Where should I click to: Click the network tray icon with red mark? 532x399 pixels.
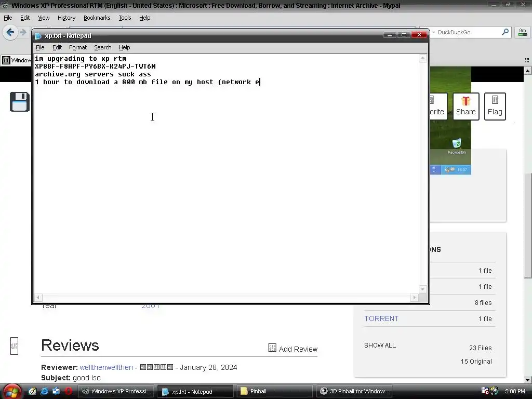pos(485,391)
